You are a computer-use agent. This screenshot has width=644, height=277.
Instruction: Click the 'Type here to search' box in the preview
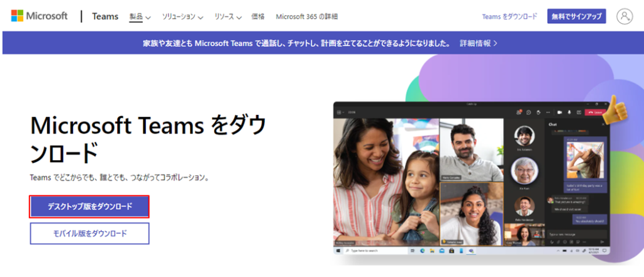click(x=376, y=251)
